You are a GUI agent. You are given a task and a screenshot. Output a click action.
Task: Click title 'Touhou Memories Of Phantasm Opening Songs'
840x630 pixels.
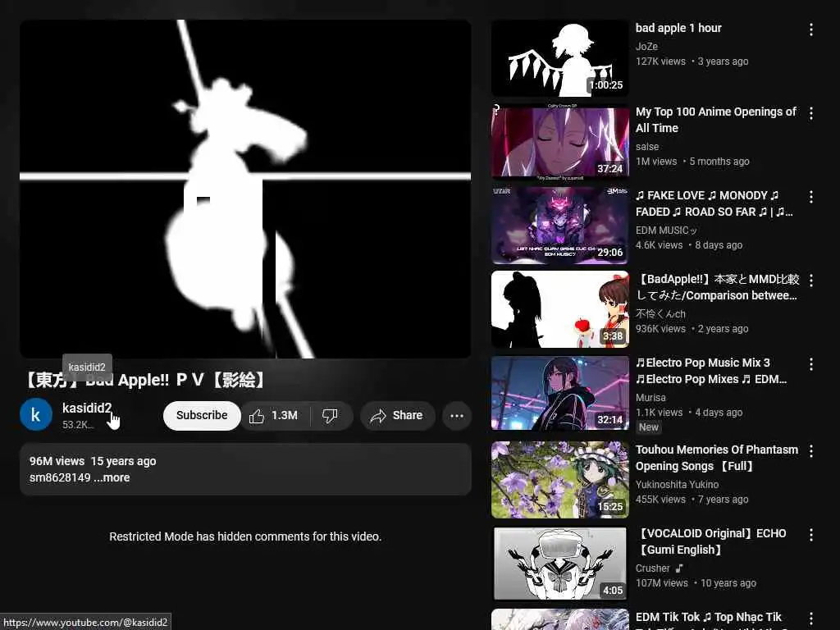(x=717, y=458)
